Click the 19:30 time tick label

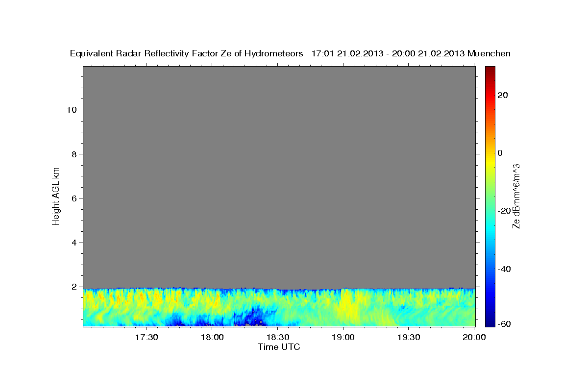click(x=409, y=337)
